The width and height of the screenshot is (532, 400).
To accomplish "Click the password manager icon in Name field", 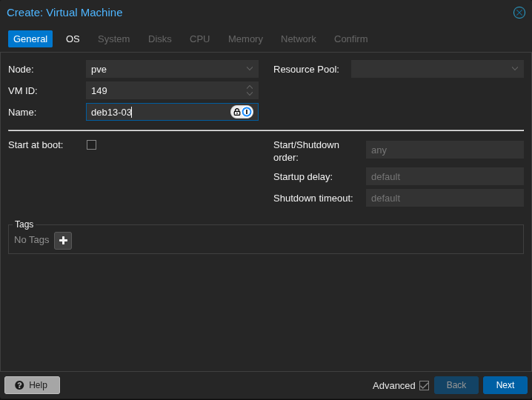I will tap(247, 112).
